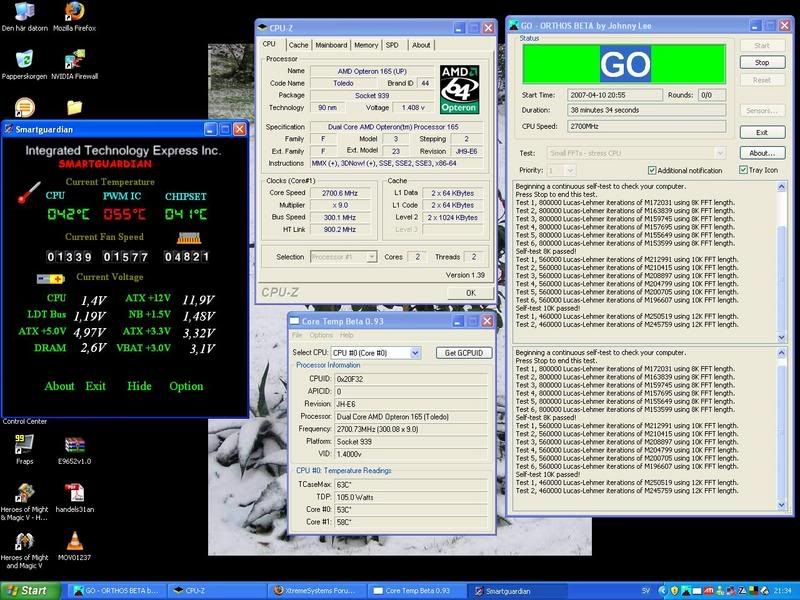The image size is (800, 600).
Task: Switch to the Smartguardian taskbar item
Action: point(516,591)
